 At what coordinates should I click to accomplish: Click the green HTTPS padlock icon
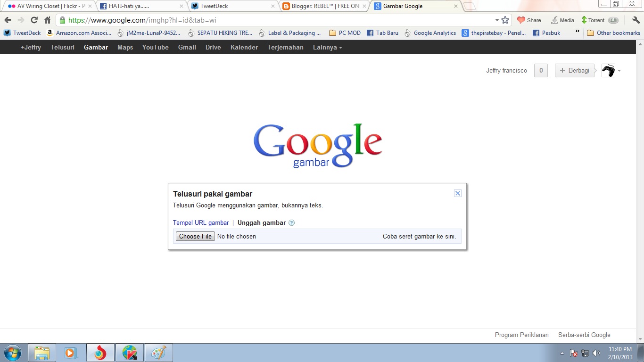[62, 20]
